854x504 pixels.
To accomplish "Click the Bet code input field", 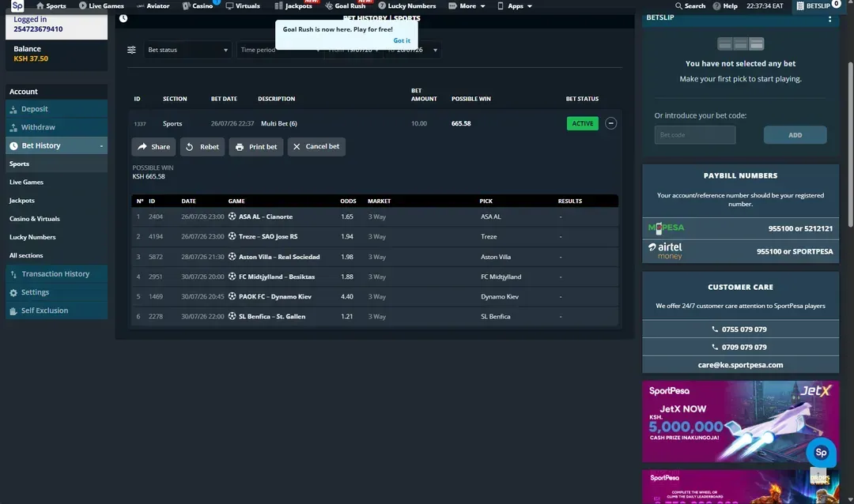I will click(695, 135).
